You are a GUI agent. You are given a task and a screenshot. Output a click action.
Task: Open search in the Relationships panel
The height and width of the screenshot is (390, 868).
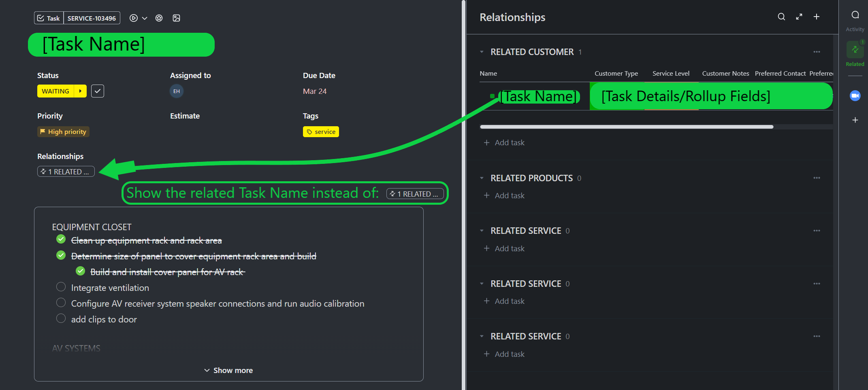(781, 17)
